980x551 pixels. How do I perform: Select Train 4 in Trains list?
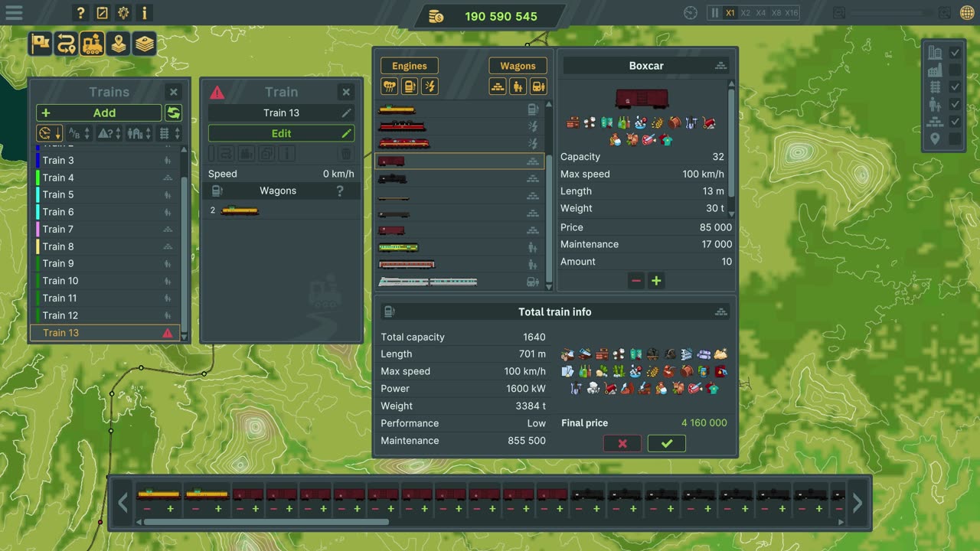coord(105,178)
